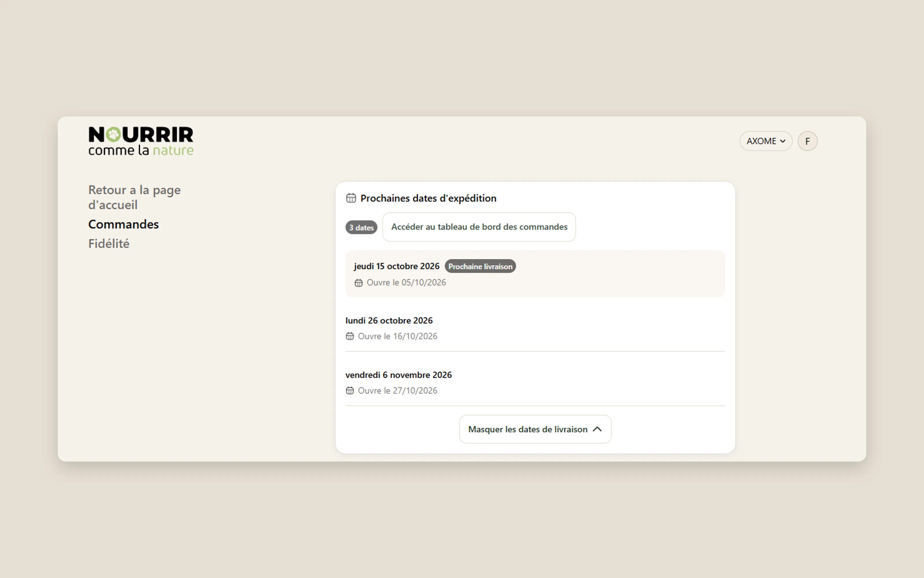The height and width of the screenshot is (578, 924).
Task: Click calendar icon next to Ouvre le 16/10/2026
Action: tap(350, 336)
